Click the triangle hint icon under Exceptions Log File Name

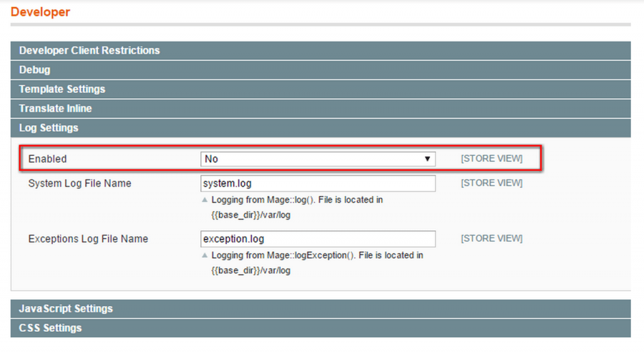tap(204, 255)
